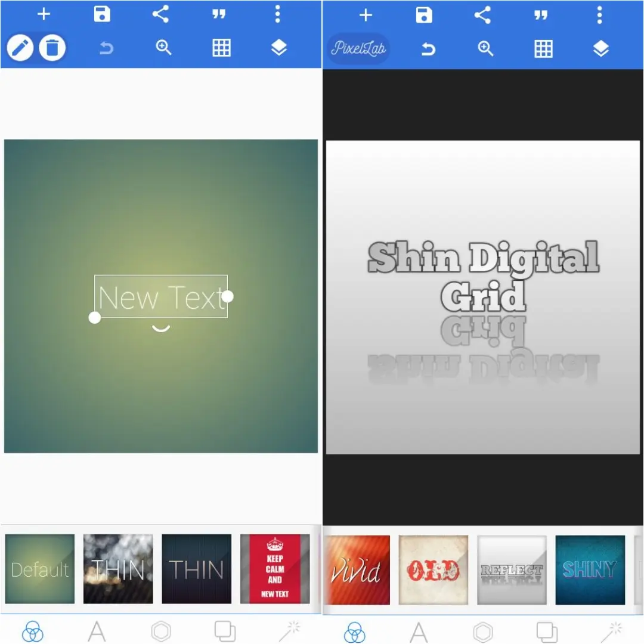Select the REFLECT preset thumbnail
Viewport: 644px width, 644px height.
(x=512, y=570)
